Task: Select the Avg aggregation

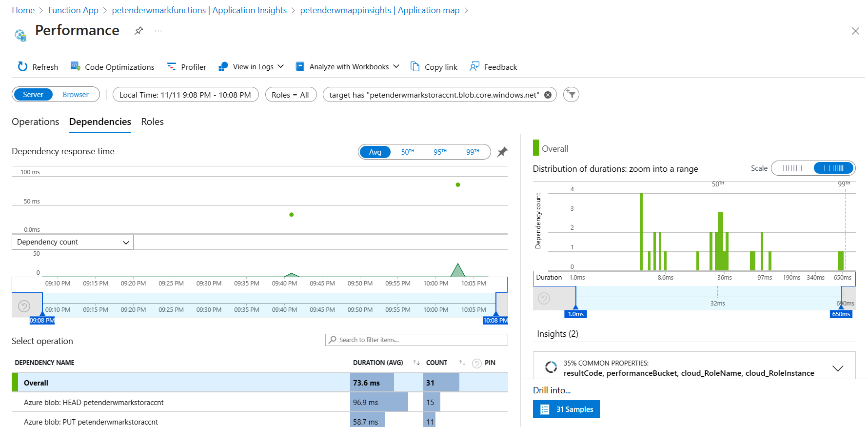Action: (375, 152)
